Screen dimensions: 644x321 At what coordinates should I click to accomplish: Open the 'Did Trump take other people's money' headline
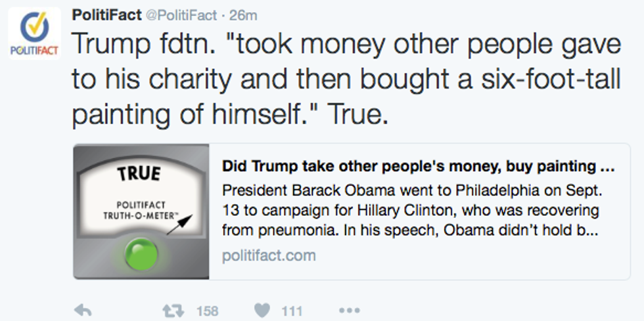tap(417, 167)
